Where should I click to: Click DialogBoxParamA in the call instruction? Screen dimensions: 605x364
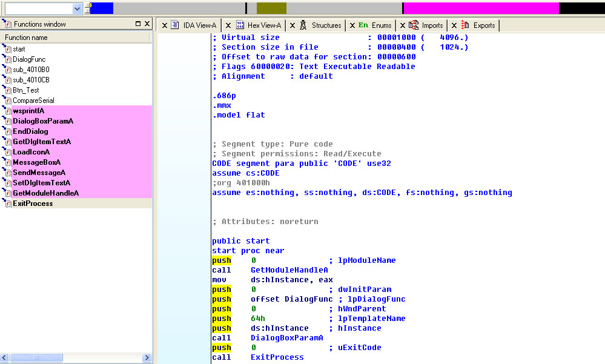pyautogui.click(x=287, y=338)
